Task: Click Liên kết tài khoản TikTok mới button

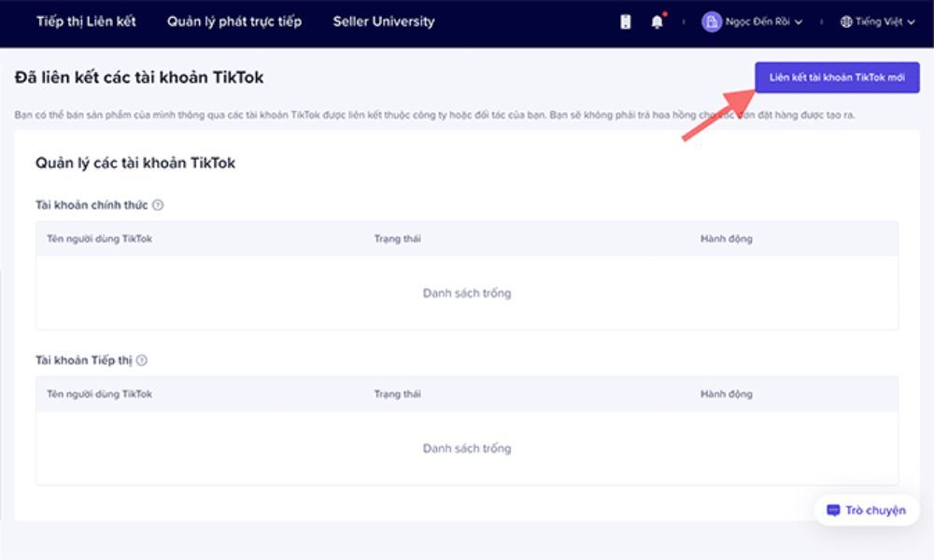Action: [x=837, y=77]
